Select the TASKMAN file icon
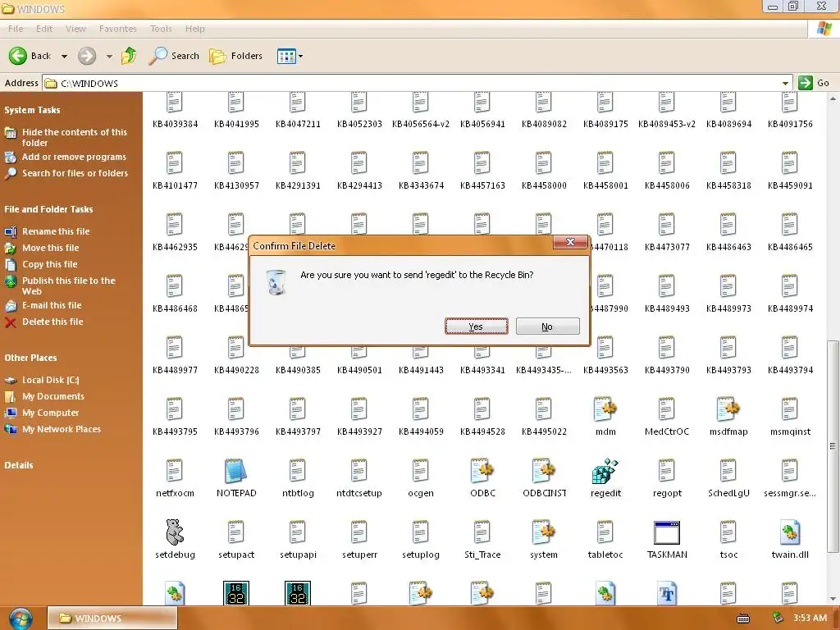 pyautogui.click(x=667, y=532)
